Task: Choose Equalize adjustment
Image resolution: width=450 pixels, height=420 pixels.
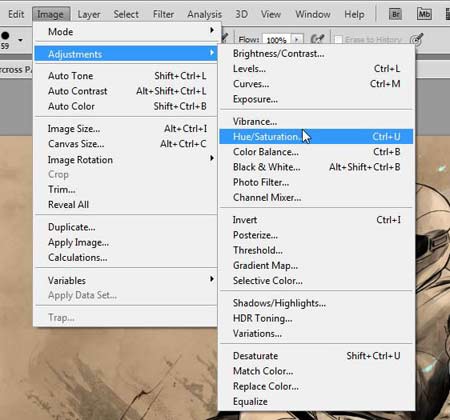Action: [x=316, y=402]
